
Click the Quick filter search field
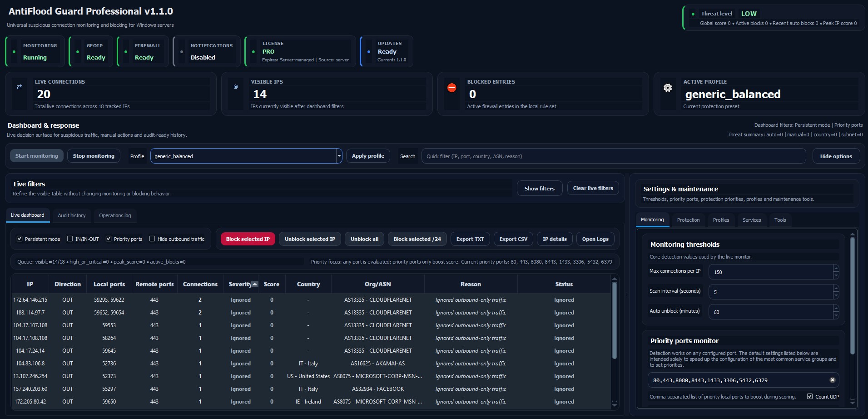pos(613,156)
